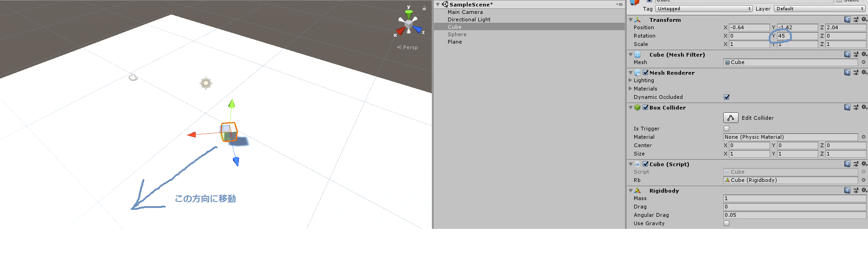
Task: Click the Rb field Cube (Rigidbody)
Action: (x=791, y=180)
